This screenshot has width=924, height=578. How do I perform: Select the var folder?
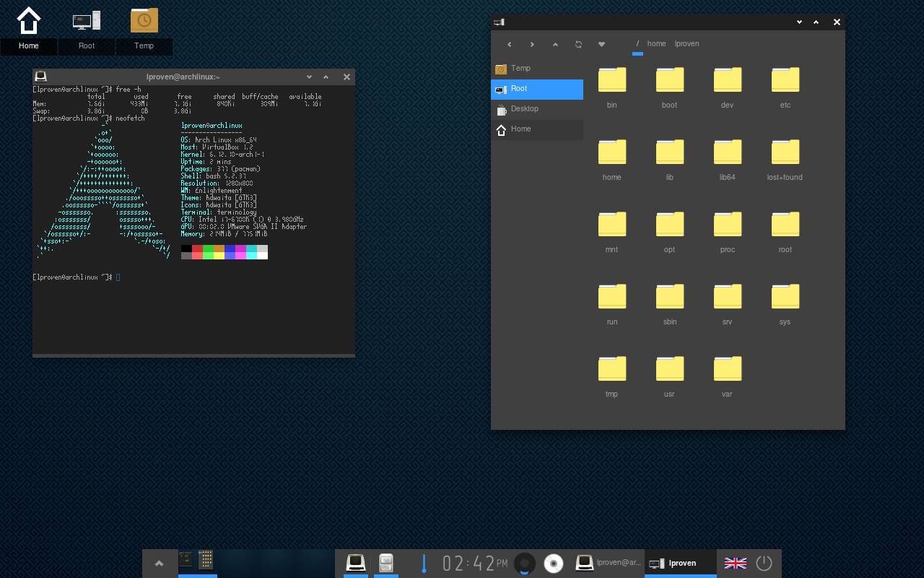point(728,376)
